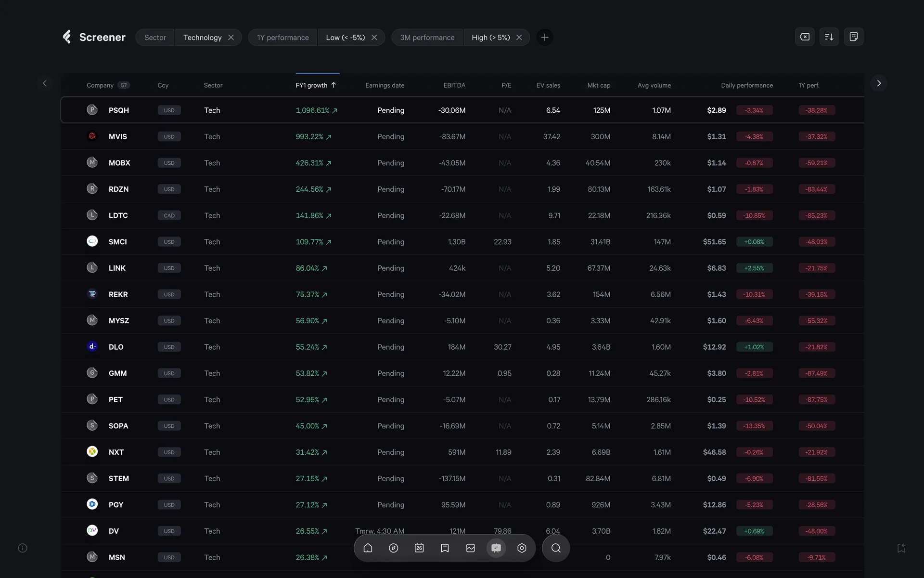The width and height of the screenshot is (924, 578).
Task: Sort by the Mkt cap column header
Action: pos(599,85)
